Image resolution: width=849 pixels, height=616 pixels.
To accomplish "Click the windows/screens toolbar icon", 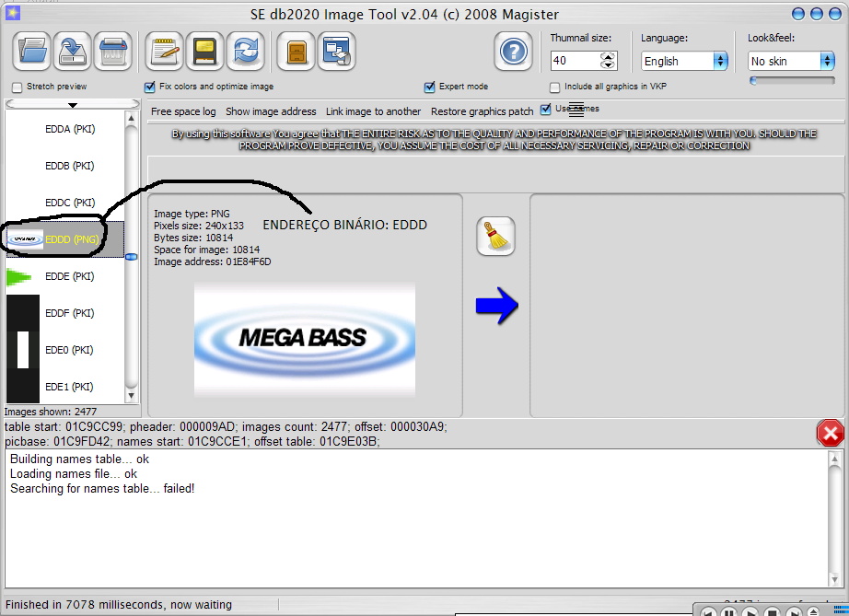I will point(336,52).
